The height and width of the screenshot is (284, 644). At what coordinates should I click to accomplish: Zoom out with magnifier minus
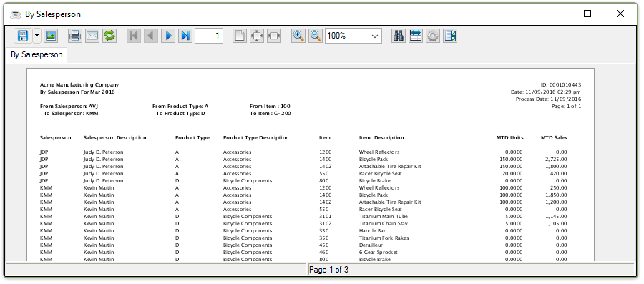[316, 36]
